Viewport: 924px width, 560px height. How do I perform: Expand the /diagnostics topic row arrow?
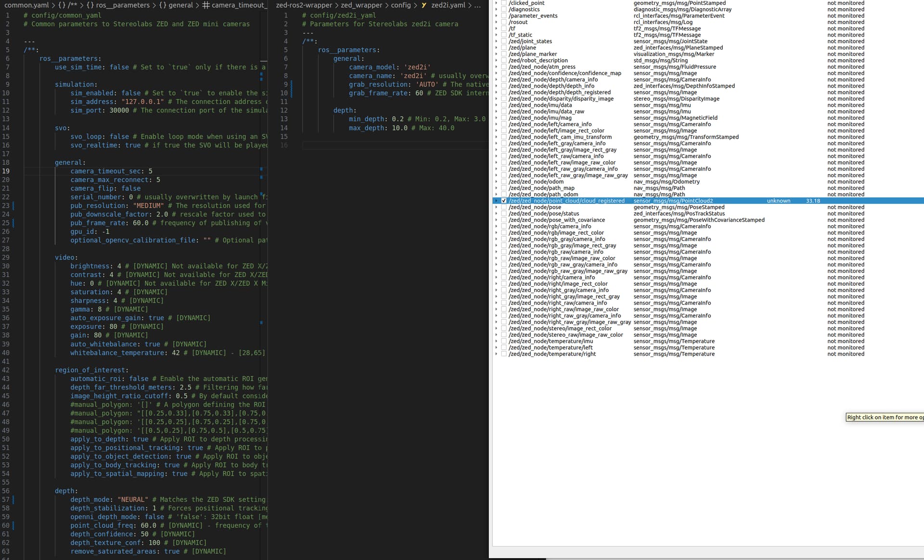pyautogui.click(x=496, y=9)
